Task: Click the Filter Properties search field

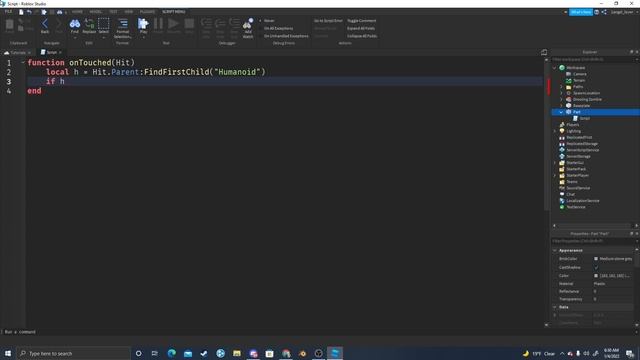Action: (x=593, y=241)
